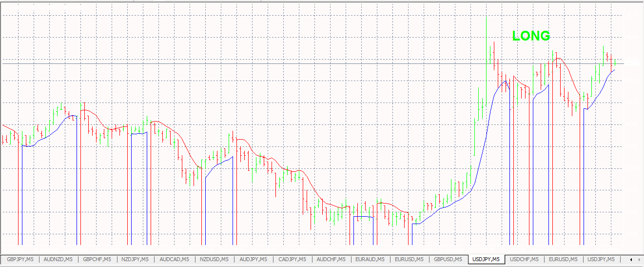Open EURUSD,M5 tab right of USDCHF
The width and height of the screenshot is (644, 267).
tap(564, 259)
